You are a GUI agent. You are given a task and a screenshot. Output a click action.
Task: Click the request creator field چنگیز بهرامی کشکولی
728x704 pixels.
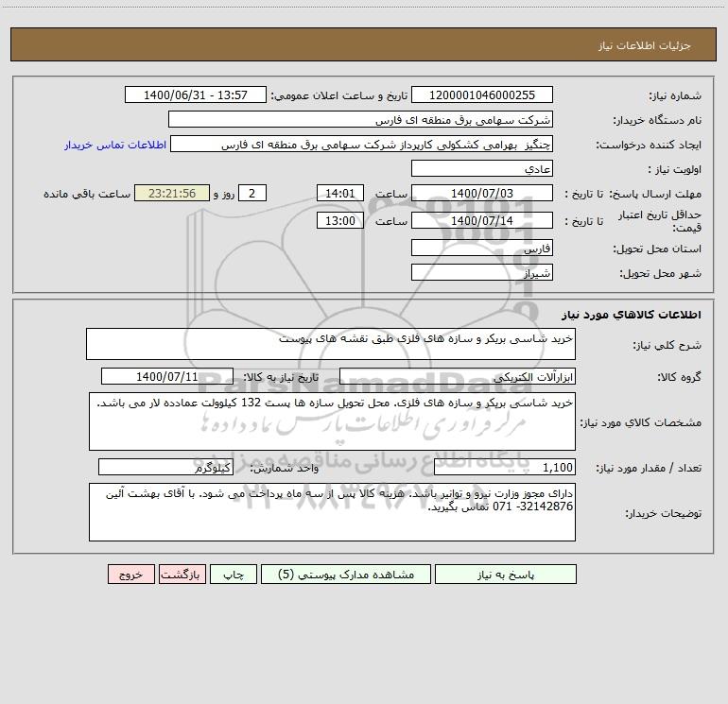[362, 144]
